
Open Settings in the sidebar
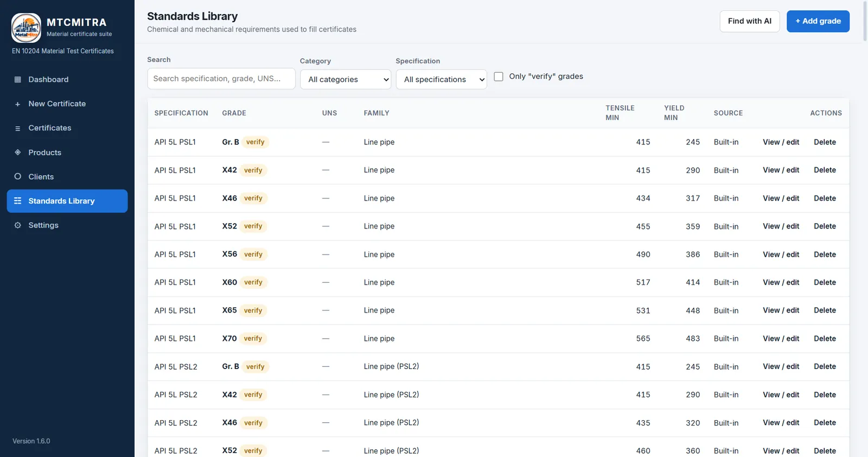tap(67, 225)
